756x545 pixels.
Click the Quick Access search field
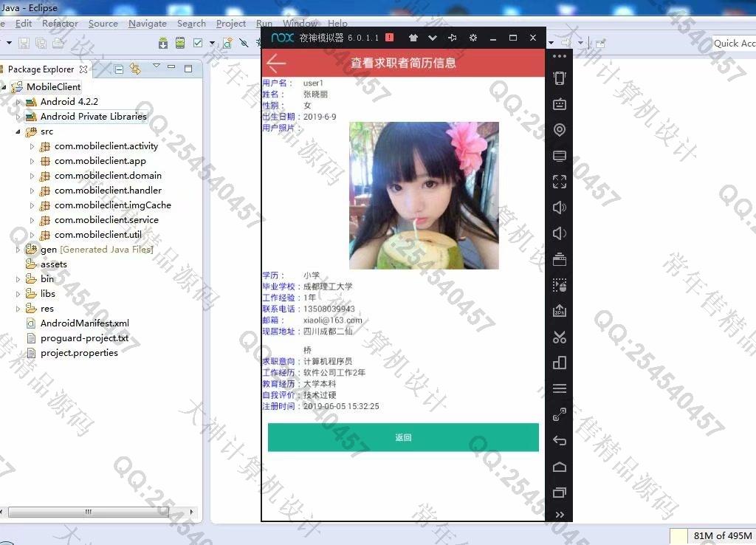tap(734, 44)
